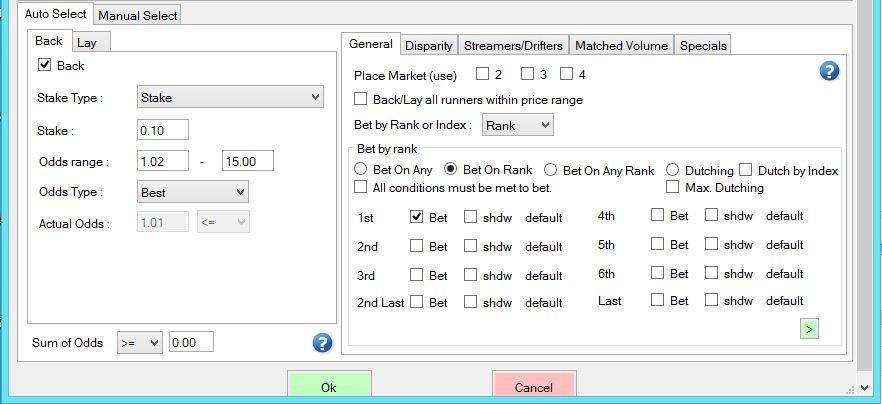This screenshot has width=882, height=404.
Task: Open help icon in General tab
Action: [829, 71]
